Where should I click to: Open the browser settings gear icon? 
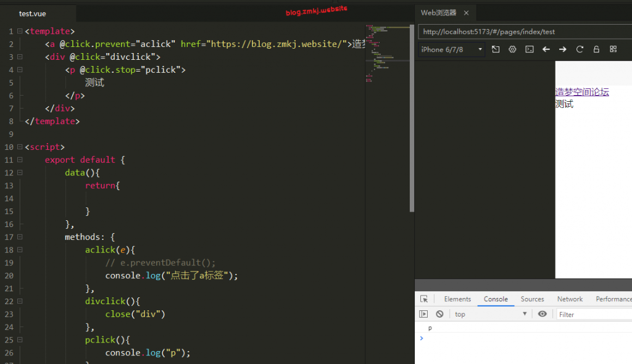512,49
